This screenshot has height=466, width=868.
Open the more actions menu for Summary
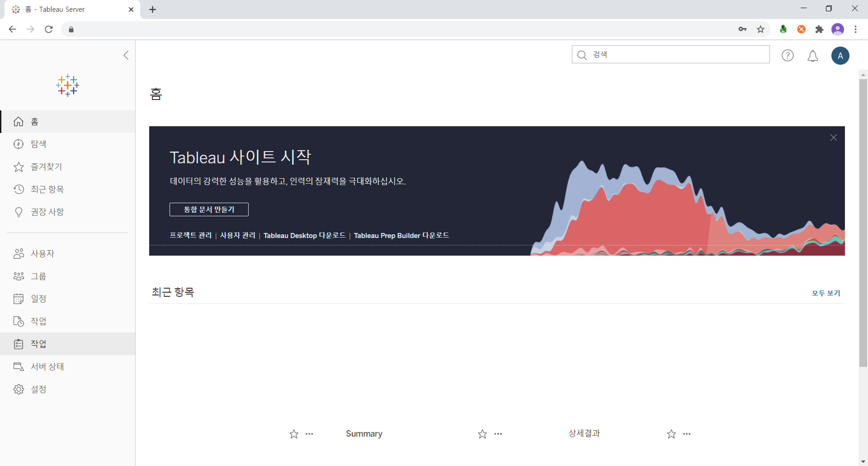498,434
